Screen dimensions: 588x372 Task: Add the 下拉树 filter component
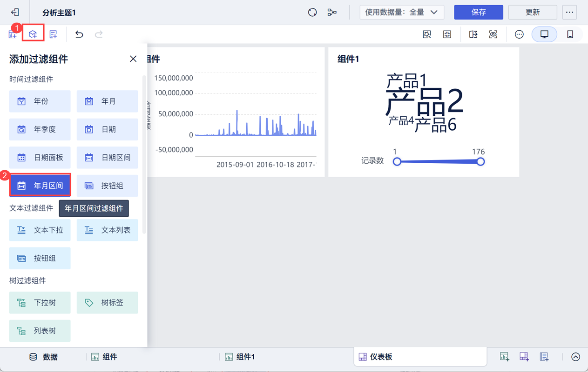point(40,303)
